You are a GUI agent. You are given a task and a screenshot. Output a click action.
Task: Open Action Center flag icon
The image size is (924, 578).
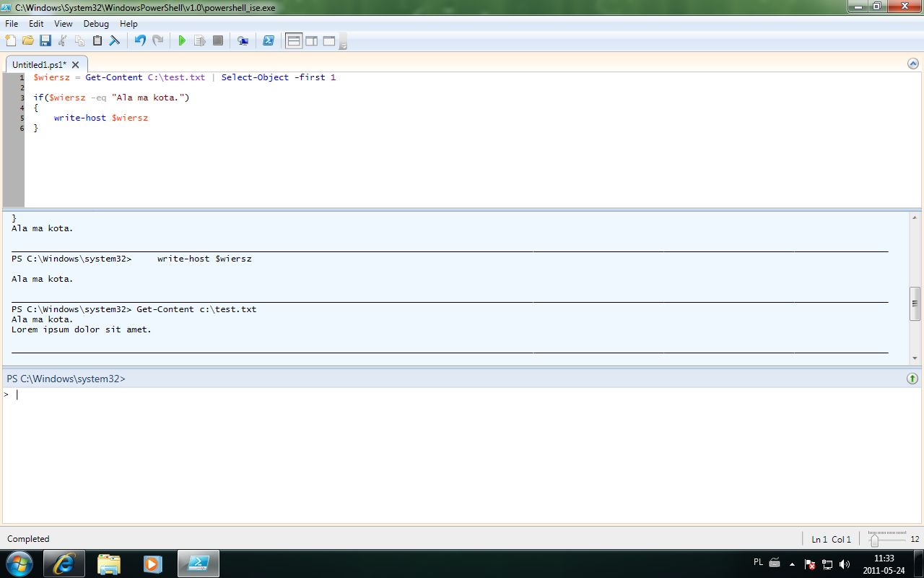click(x=810, y=564)
